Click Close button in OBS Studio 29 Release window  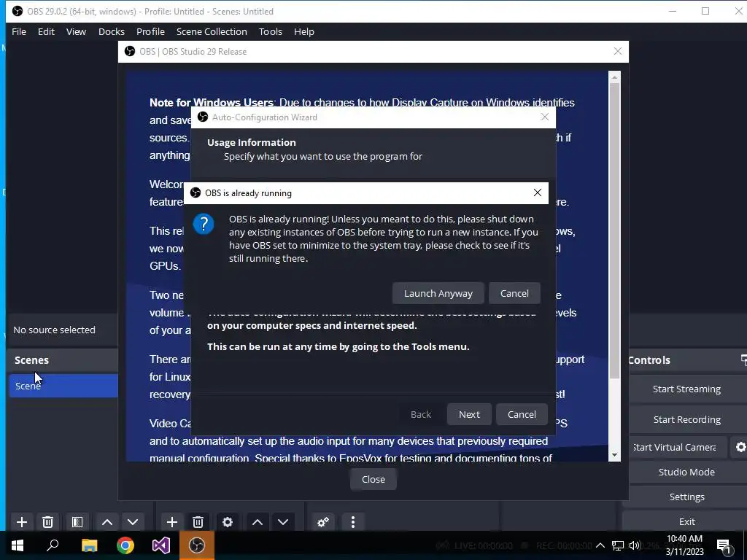[373, 480]
